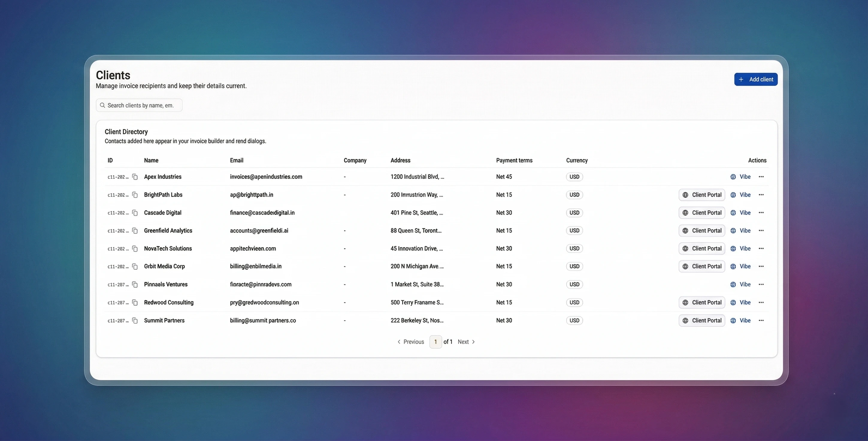Click the search magnifier icon
Screen dimensions: 868x441
click(x=102, y=105)
